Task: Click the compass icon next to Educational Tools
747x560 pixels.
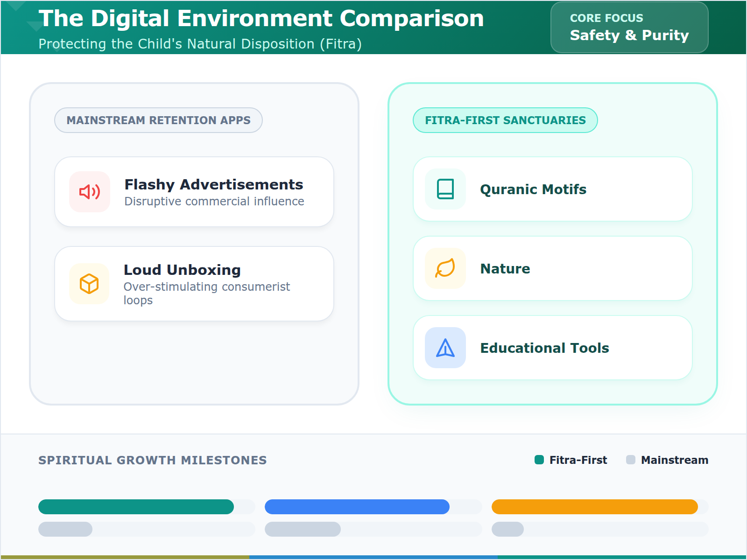Action: pyautogui.click(x=444, y=348)
